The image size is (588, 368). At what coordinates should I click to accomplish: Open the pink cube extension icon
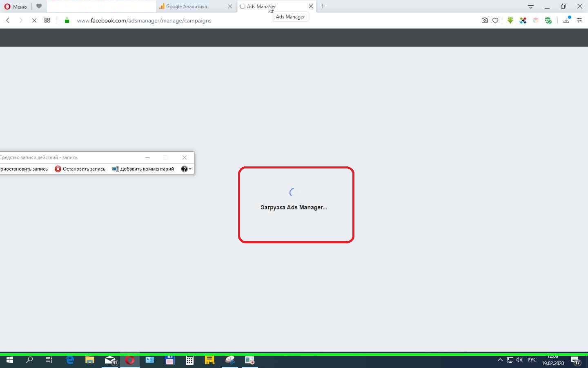536,20
